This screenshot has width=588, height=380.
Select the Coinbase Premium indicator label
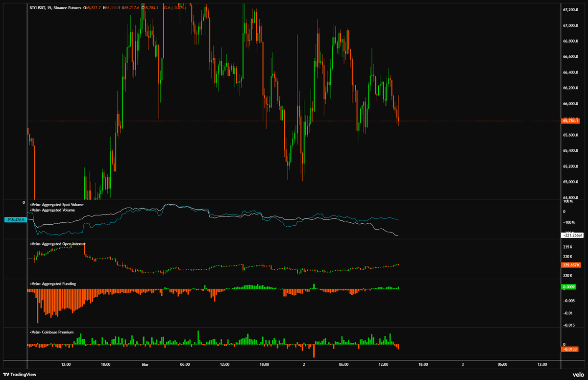(x=51, y=332)
